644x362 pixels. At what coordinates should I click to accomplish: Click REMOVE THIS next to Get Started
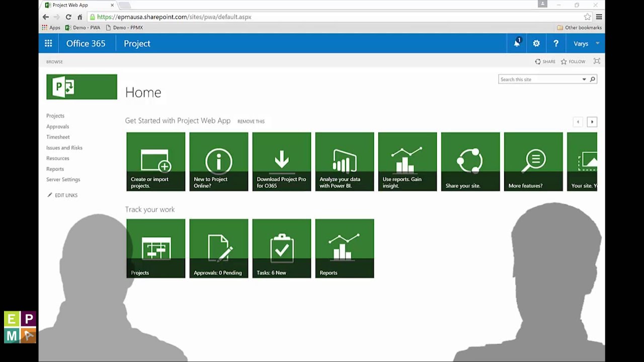251,121
